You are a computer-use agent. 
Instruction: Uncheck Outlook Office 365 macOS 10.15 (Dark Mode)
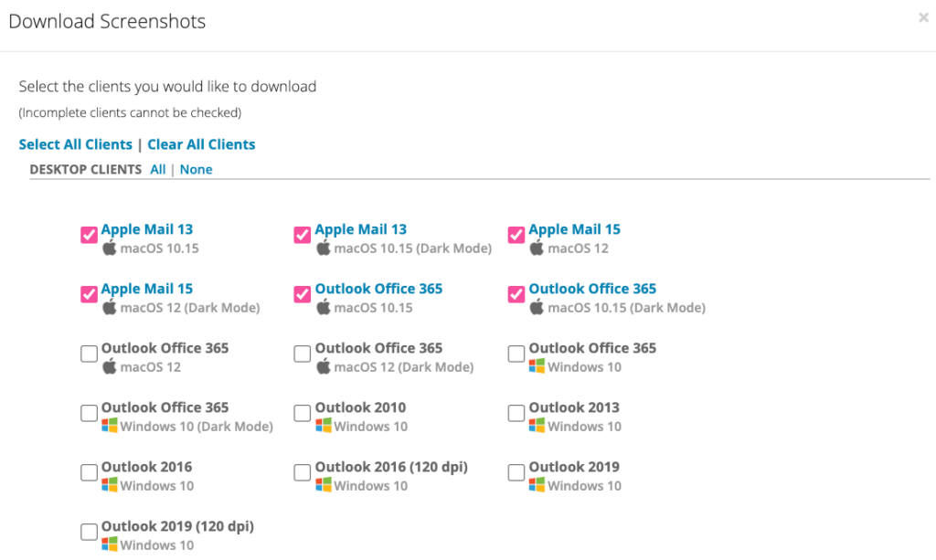tap(516, 294)
